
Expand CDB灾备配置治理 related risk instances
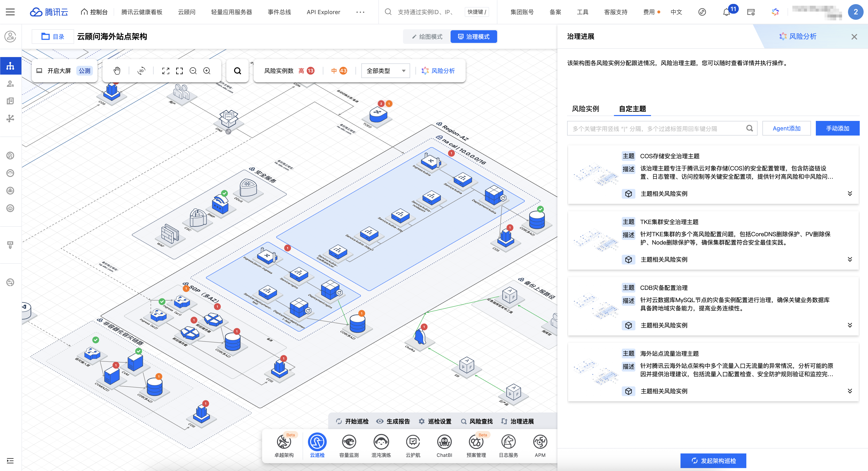(x=849, y=325)
